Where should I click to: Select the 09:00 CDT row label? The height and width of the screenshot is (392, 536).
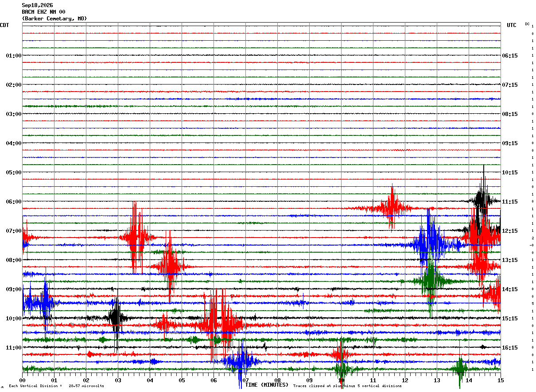click(14, 289)
